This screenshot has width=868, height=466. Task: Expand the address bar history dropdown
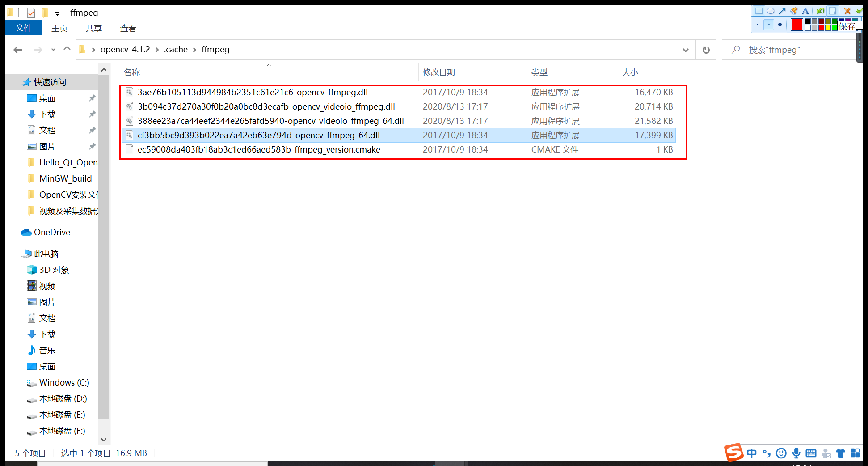tap(686, 50)
